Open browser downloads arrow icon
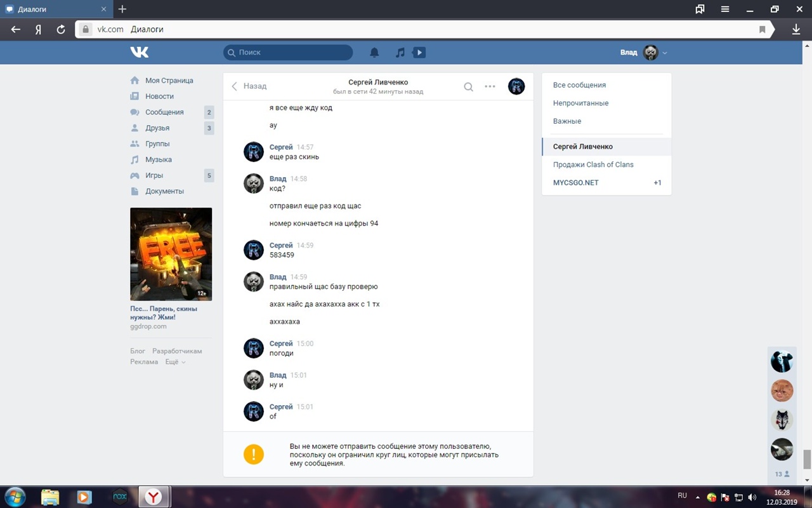 click(796, 29)
